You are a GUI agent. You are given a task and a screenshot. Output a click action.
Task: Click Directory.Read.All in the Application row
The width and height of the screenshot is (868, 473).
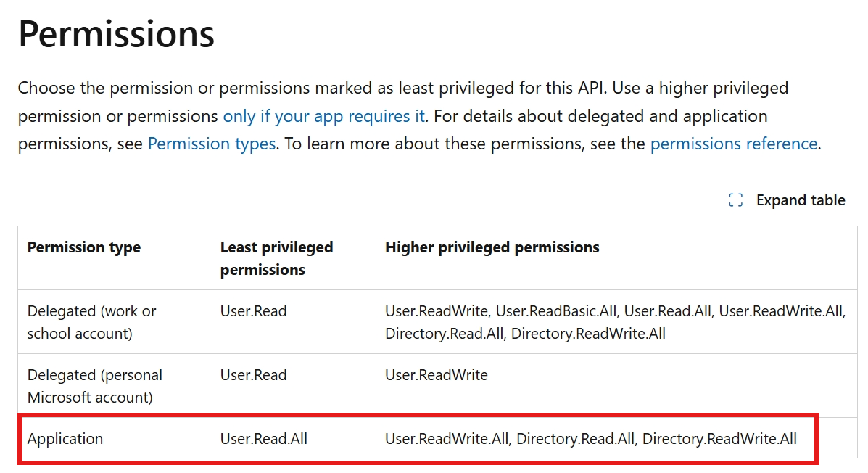coord(575,439)
